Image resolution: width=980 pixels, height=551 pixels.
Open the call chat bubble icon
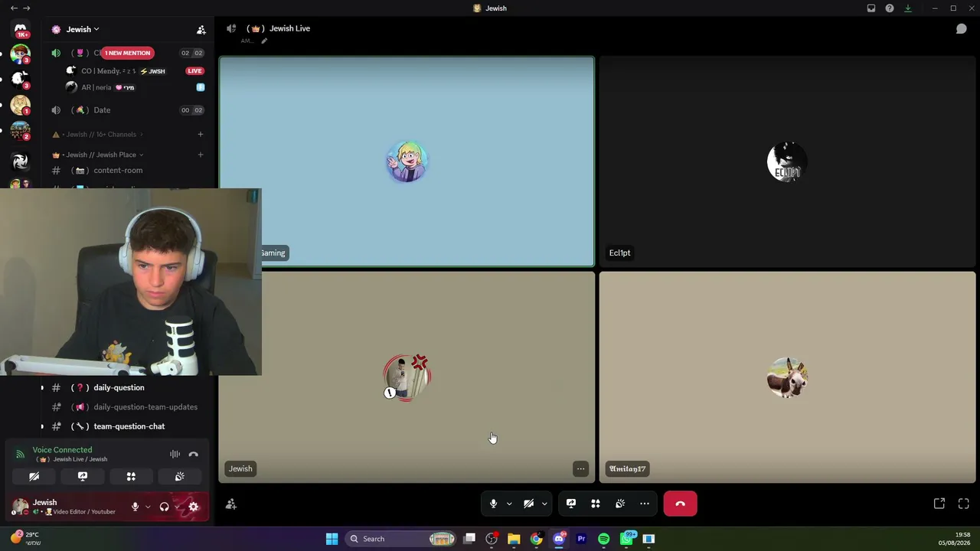(x=962, y=29)
